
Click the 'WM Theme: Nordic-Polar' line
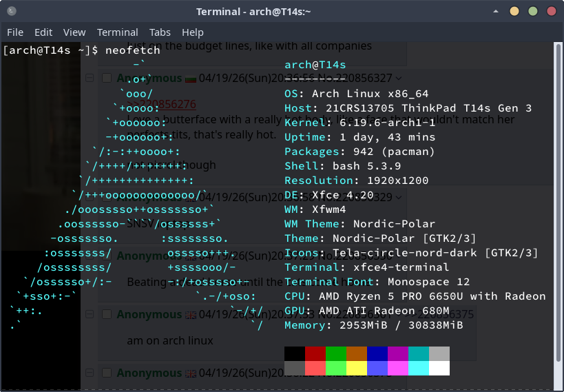(x=359, y=223)
